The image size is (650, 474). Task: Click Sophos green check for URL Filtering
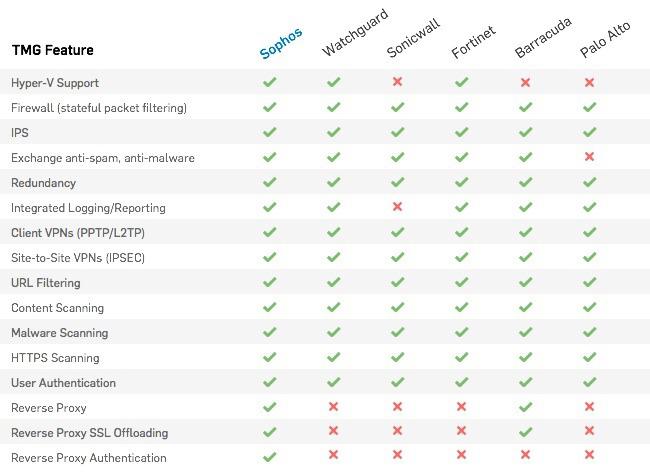point(269,282)
